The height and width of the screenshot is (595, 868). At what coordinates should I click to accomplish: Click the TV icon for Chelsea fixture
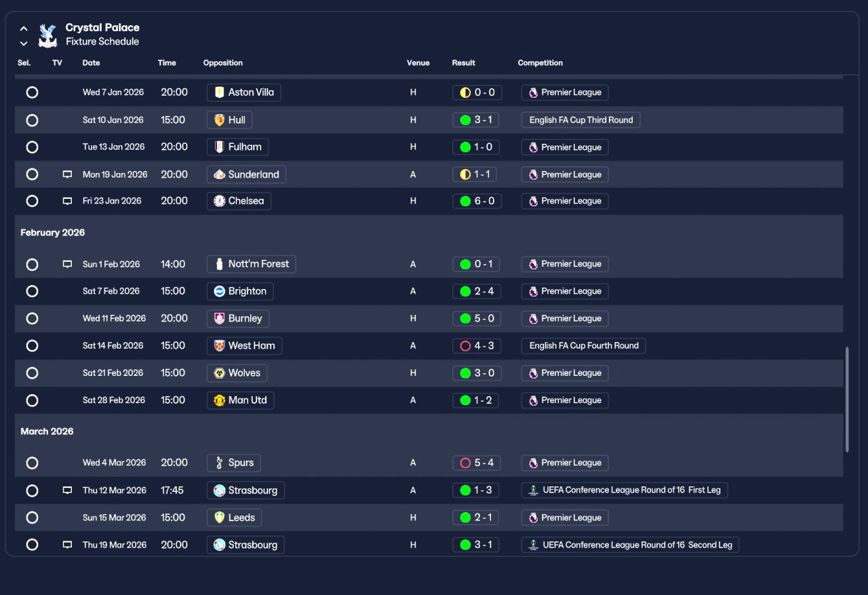click(x=67, y=201)
